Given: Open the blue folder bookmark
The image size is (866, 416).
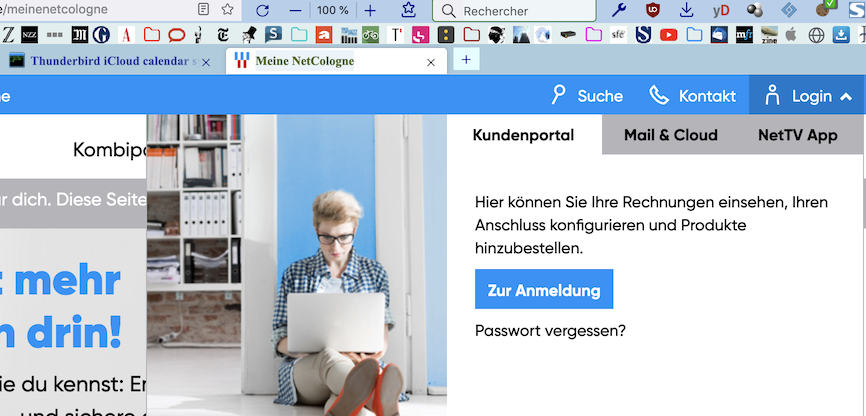Looking at the screenshot, I should pyautogui.click(x=694, y=35).
